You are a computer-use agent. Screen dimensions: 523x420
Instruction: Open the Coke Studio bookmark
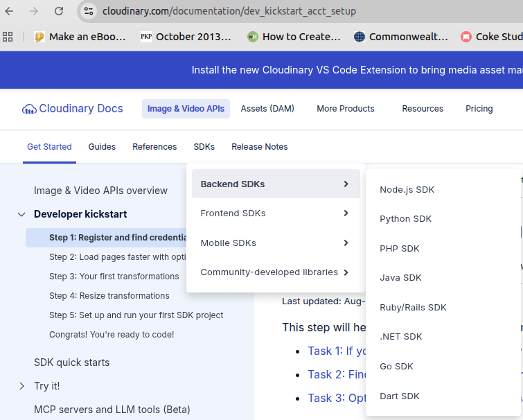[x=492, y=37]
